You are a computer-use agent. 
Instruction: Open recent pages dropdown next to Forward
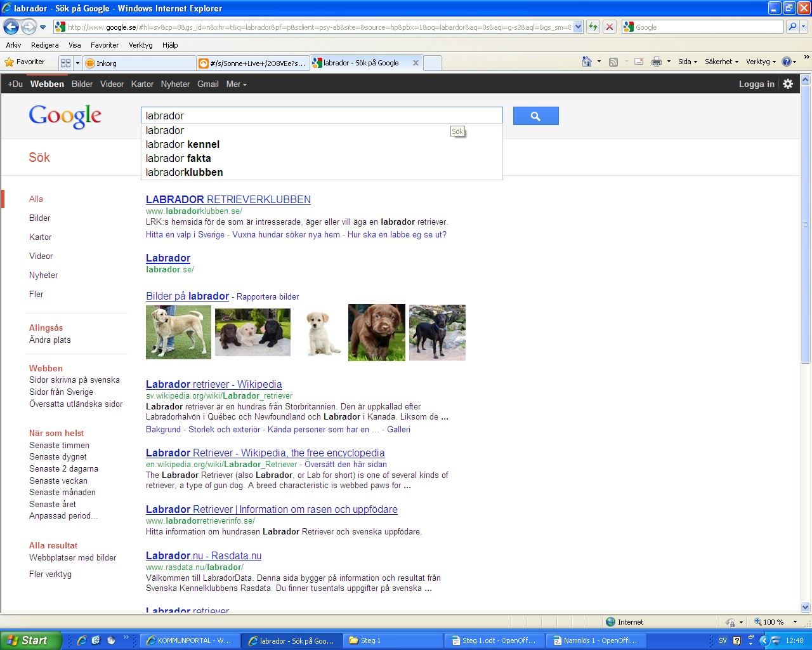(x=43, y=27)
